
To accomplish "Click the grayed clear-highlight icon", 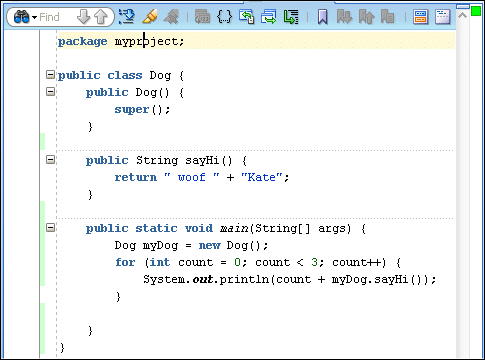I will pos(171,17).
